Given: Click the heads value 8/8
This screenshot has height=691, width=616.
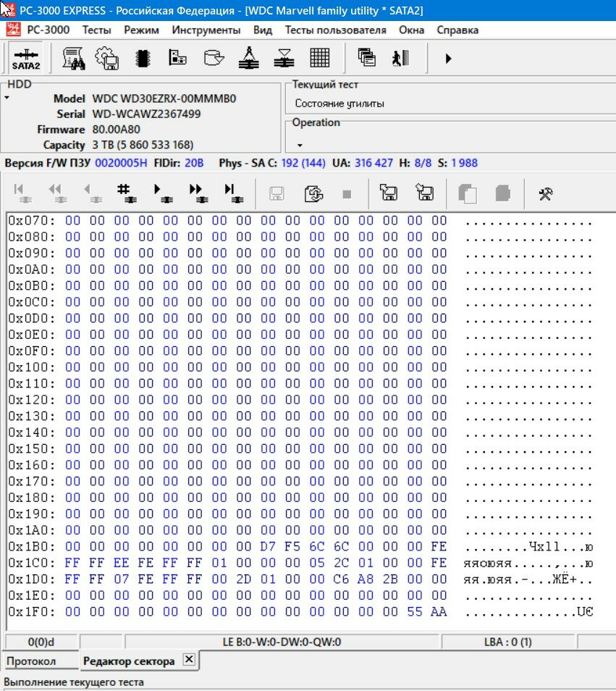Looking at the screenshot, I should coord(423,163).
